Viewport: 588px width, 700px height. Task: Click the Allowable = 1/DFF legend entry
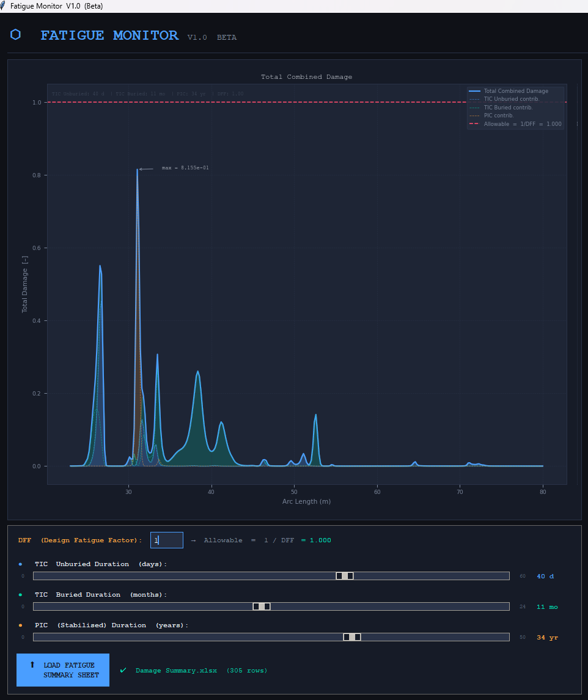point(522,124)
